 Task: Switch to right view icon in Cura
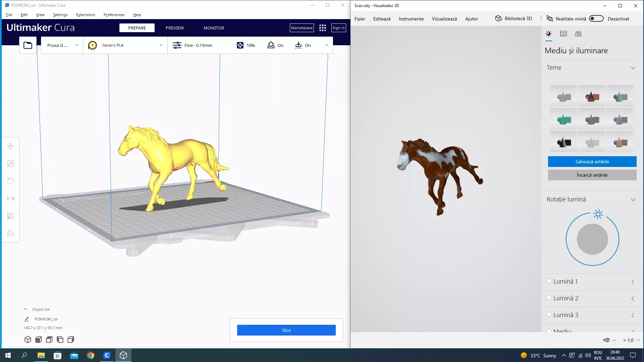point(71,340)
